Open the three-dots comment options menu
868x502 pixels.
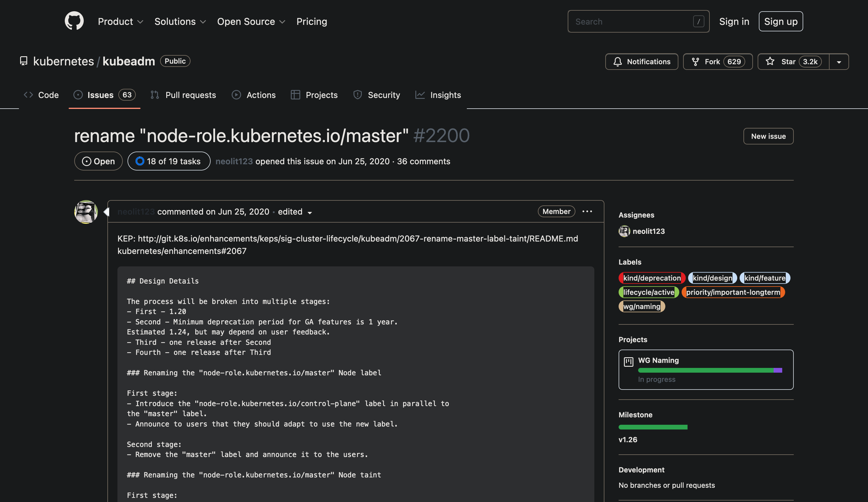(587, 212)
